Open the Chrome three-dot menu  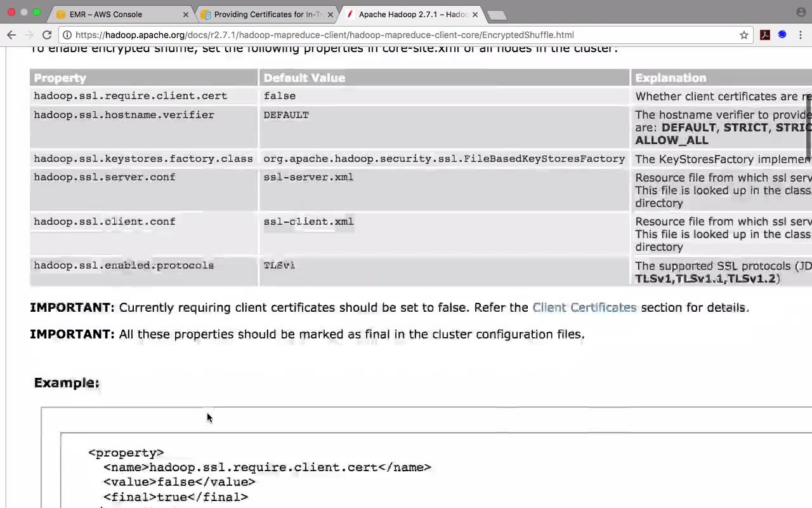[x=801, y=35]
